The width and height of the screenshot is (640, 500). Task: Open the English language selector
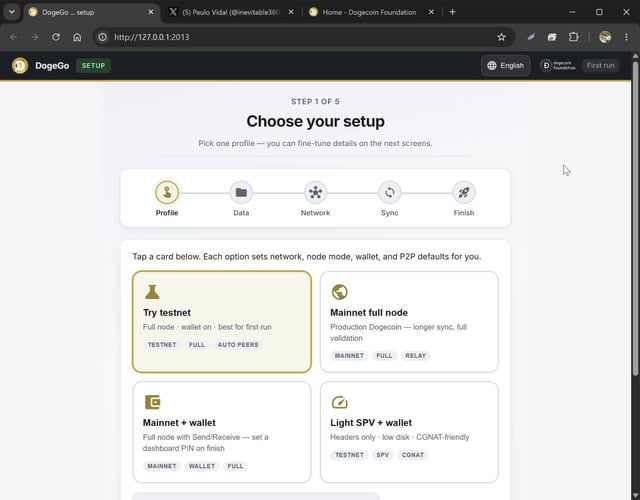(505, 65)
